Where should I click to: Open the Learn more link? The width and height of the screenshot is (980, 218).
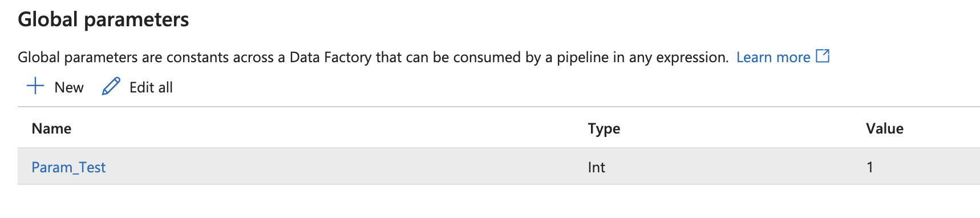coord(773,57)
